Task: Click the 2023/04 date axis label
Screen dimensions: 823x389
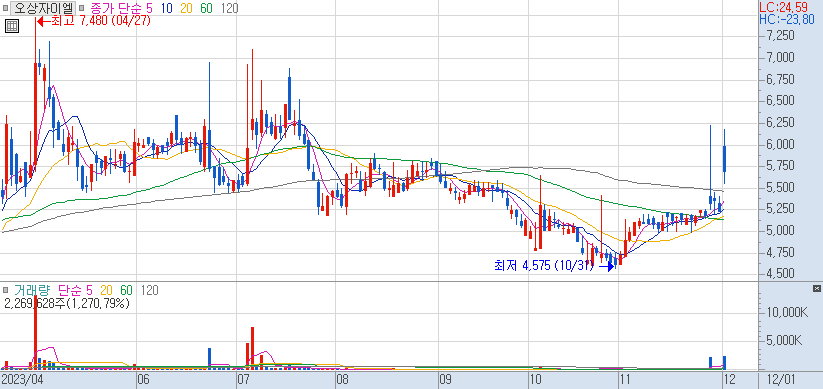Action: pos(22,379)
